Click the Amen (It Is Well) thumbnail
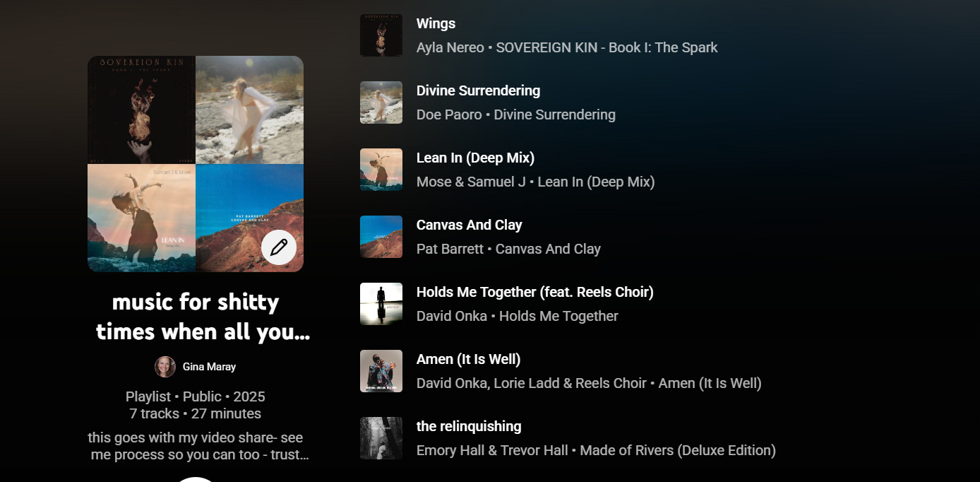The height and width of the screenshot is (482, 980). (x=381, y=371)
